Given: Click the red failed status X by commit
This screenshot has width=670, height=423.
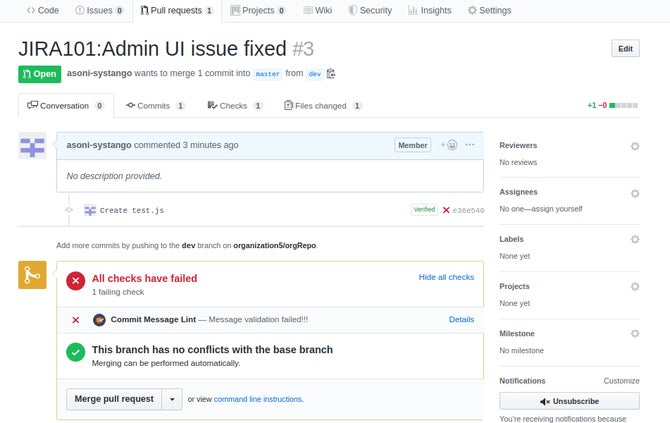Looking at the screenshot, I should point(446,210).
